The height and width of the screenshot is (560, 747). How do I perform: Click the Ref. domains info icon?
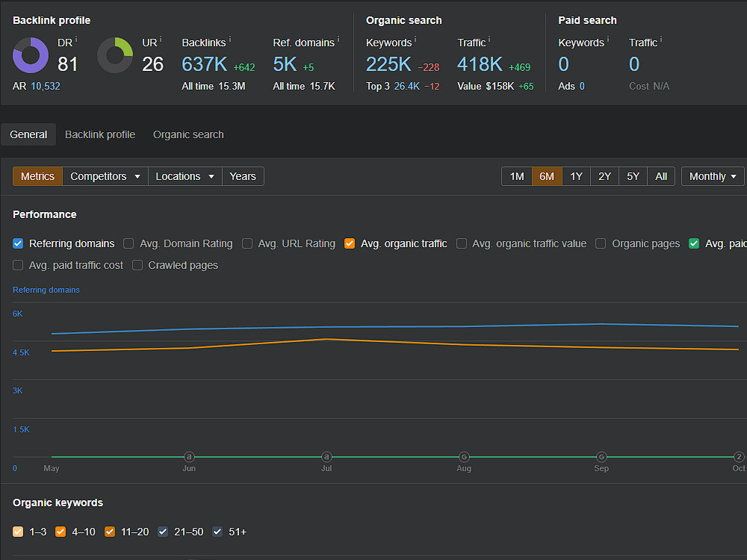(338, 39)
